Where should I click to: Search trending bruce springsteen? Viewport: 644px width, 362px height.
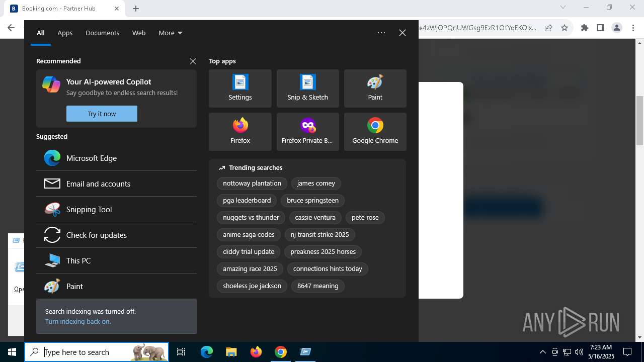[312, 200]
